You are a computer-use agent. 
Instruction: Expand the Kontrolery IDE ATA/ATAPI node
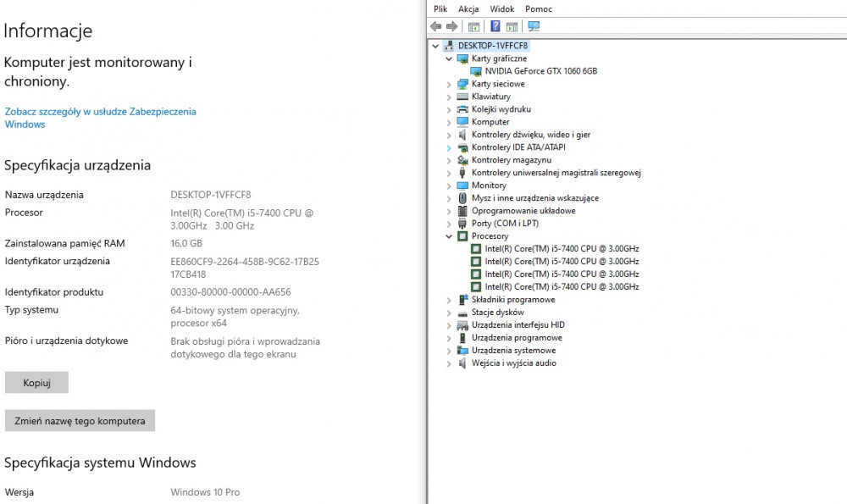point(449,147)
